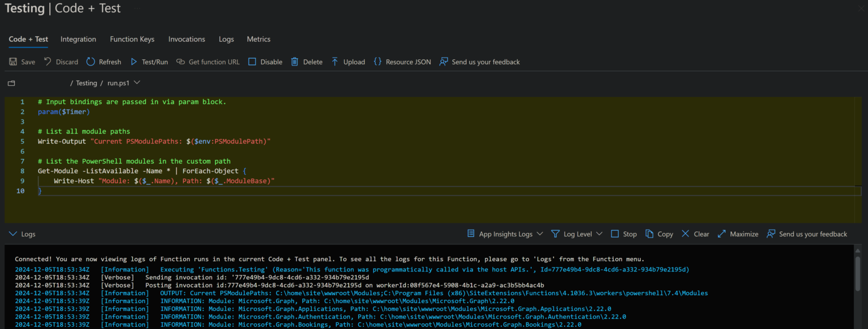Viewport: 868px width, 329px height.
Task: Run the function with Test/Run icon
Action: (x=134, y=62)
